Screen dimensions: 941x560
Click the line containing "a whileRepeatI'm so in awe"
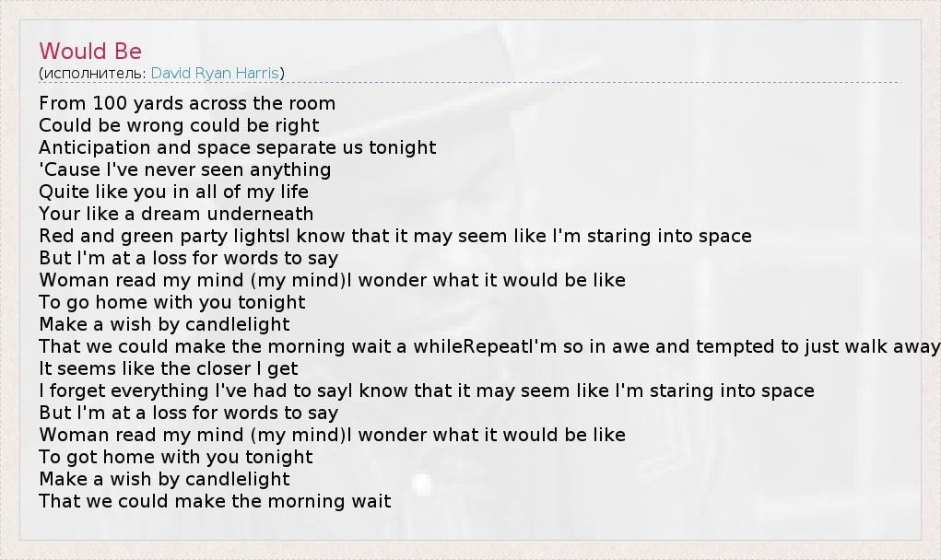point(488,346)
